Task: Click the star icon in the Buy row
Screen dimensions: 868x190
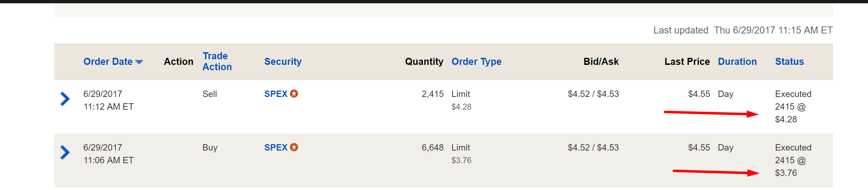Action: point(294,147)
